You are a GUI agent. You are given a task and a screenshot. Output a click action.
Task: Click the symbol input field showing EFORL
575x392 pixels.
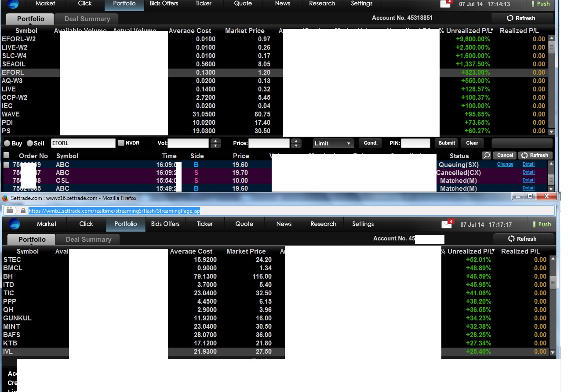(x=83, y=143)
